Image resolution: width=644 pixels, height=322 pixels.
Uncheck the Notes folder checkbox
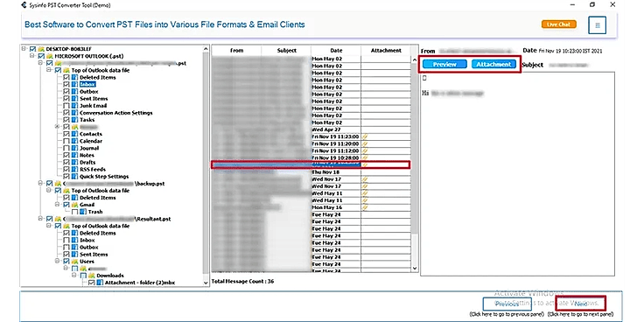[x=66, y=155]
